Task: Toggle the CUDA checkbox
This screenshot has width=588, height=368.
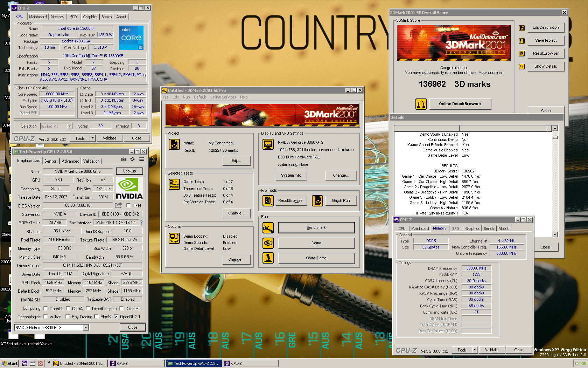Action: pos(68,309)
